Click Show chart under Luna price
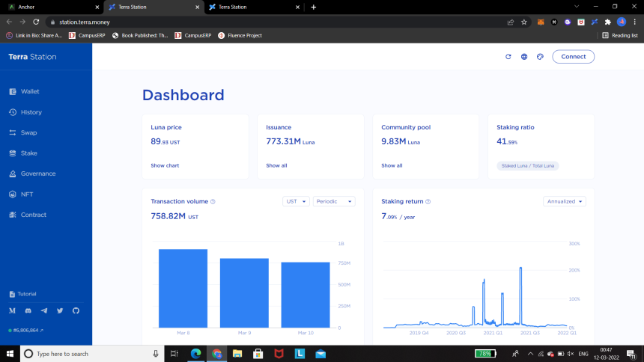 165,165
